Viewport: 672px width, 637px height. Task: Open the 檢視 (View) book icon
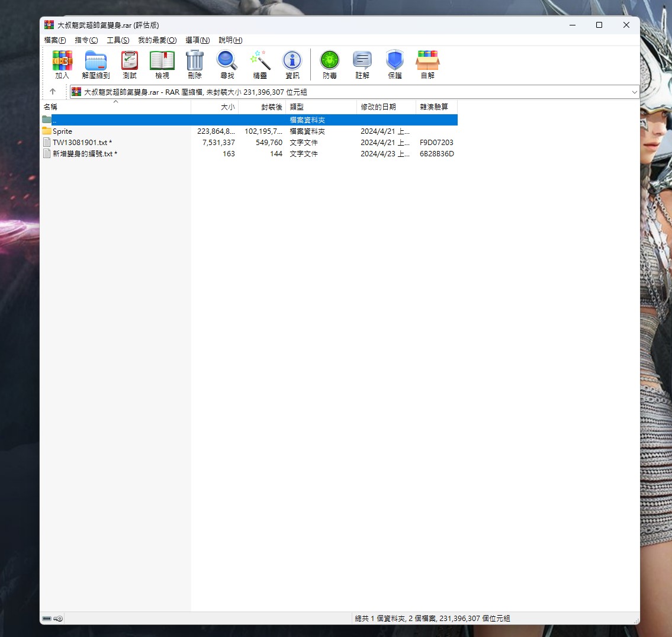click(x=162, y=64)
